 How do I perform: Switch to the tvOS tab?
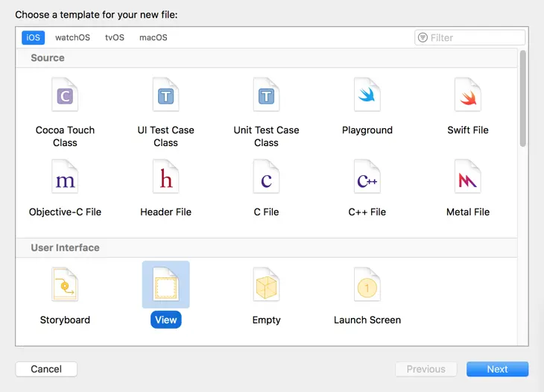(x=115, y=38)
